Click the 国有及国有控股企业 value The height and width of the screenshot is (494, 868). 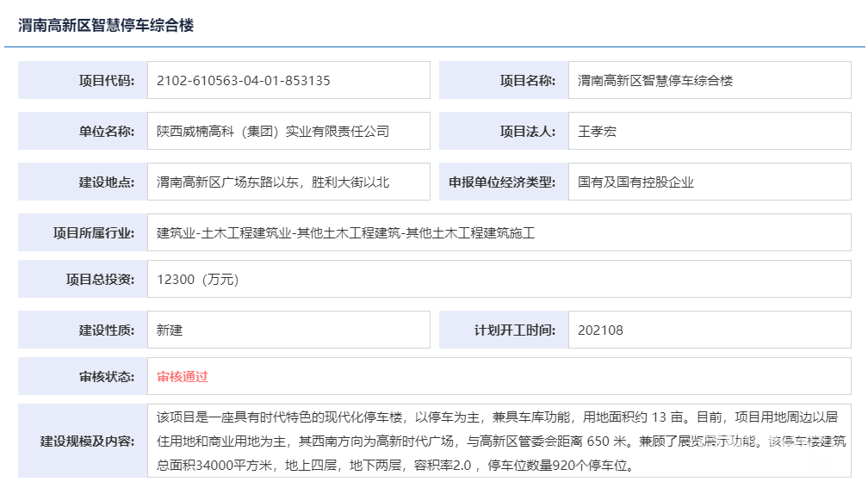(635, 182)
